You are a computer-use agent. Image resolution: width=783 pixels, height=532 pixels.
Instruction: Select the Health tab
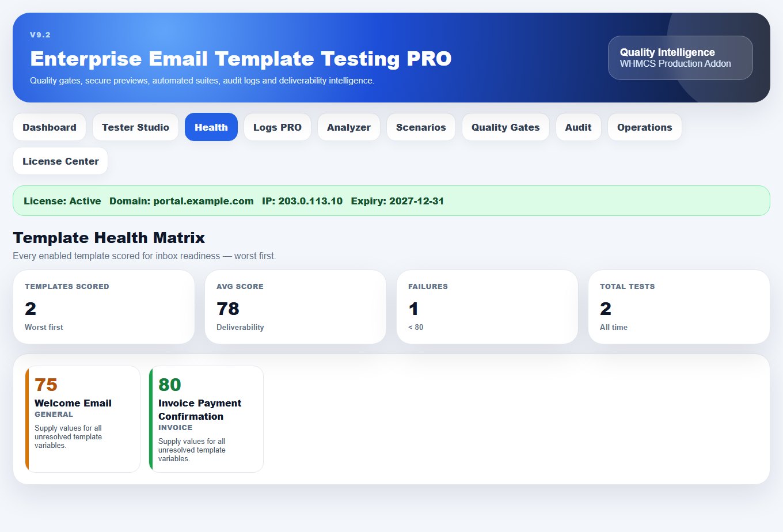211,127
